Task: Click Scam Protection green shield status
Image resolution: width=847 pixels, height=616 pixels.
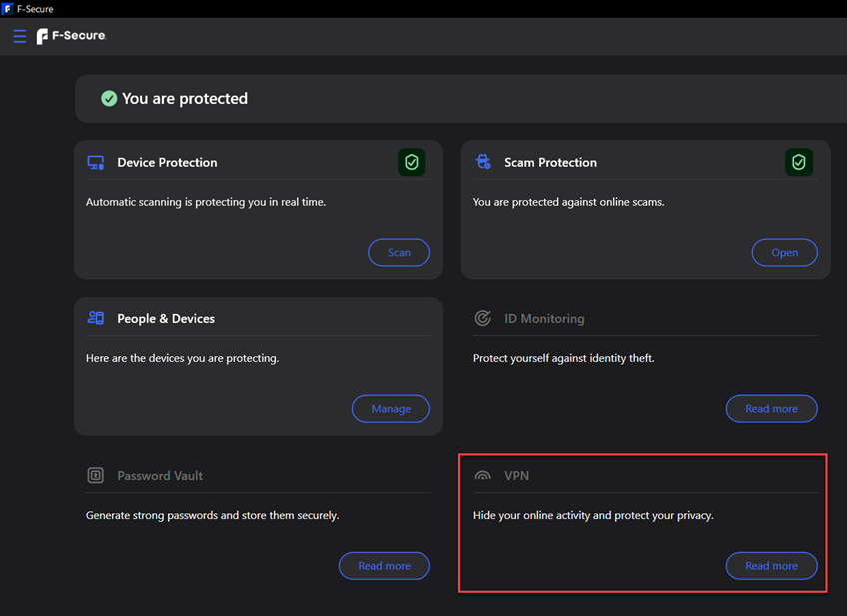Action: coord(798,162)
